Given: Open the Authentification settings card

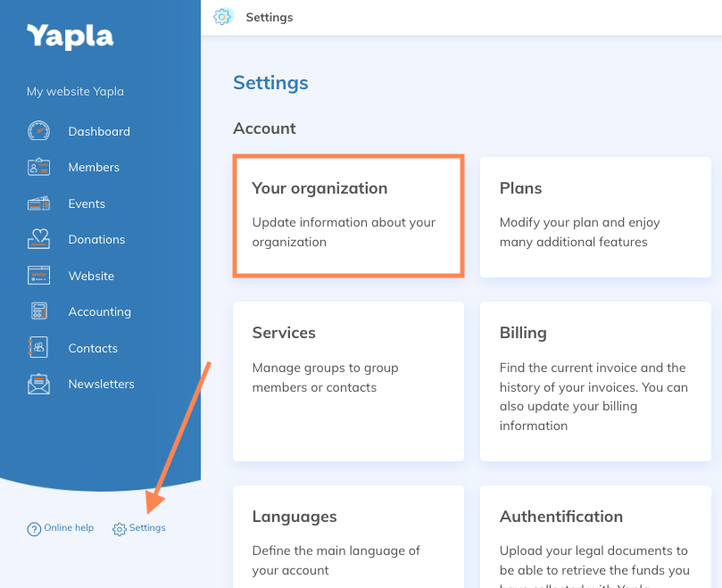Looking at the screenshot, I should [x=595, y=535].
